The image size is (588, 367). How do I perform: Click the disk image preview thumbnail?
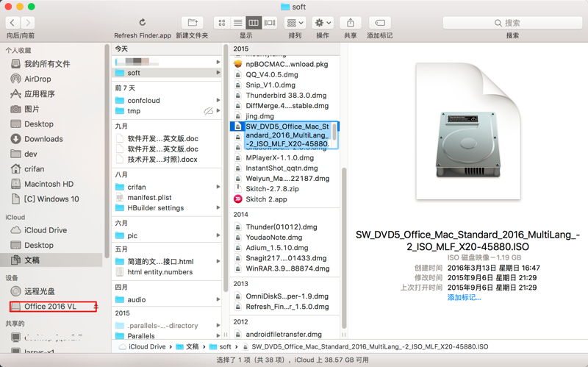(x=468, y=131)
